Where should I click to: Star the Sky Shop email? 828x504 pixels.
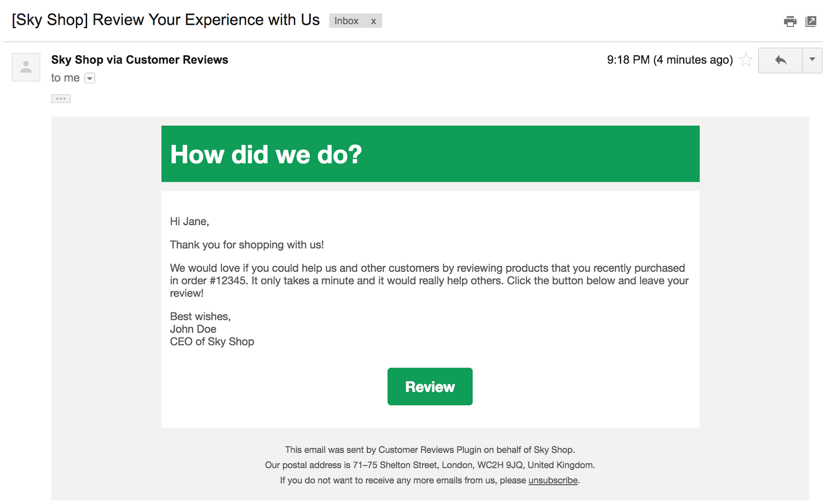746,60
